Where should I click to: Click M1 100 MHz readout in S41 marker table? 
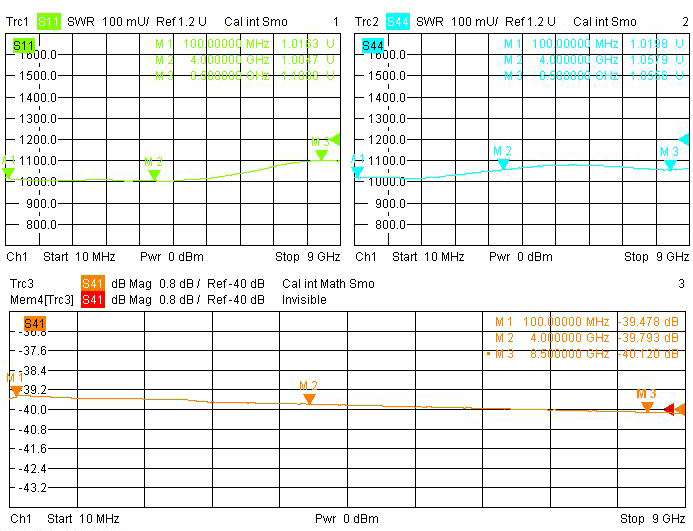click(x=587, y=322)
